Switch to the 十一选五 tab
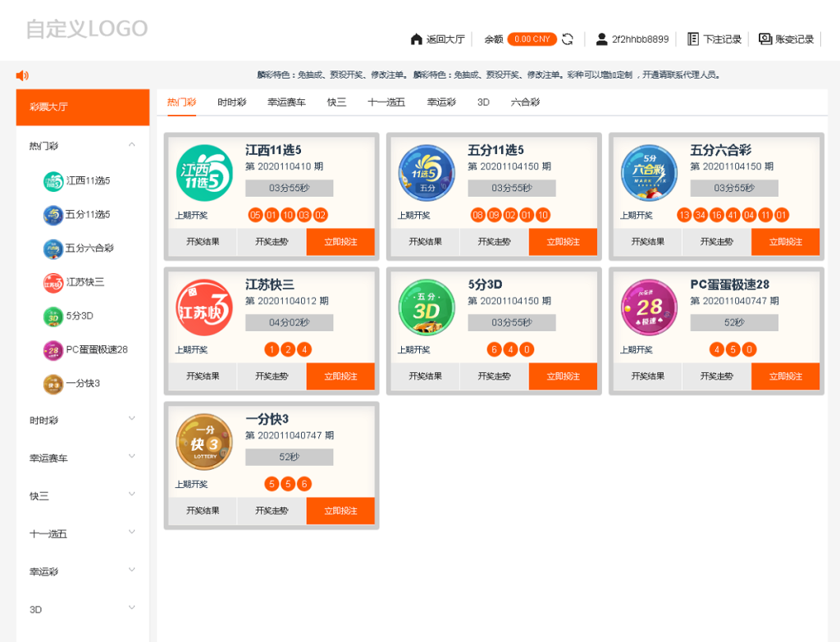 (385, 102)
